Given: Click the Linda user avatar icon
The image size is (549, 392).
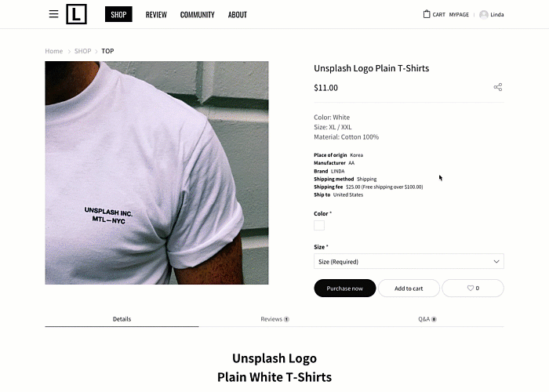Looking at the screenshot, I should point(484,14).
